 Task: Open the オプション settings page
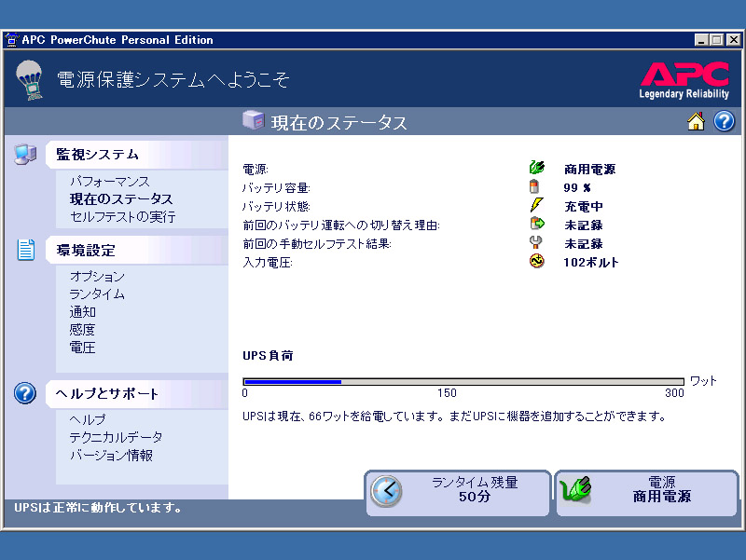click(97, 276)
